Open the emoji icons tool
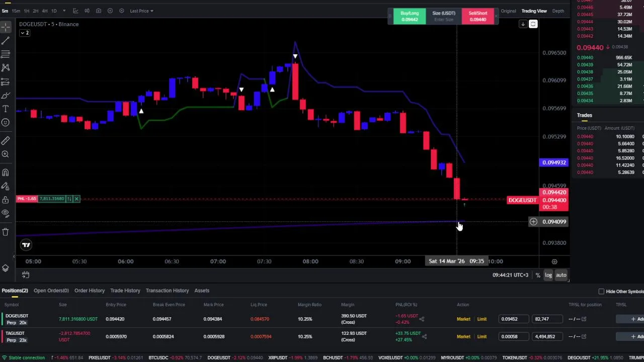Screen dimensions: 644x362 (x=6, y=122)
